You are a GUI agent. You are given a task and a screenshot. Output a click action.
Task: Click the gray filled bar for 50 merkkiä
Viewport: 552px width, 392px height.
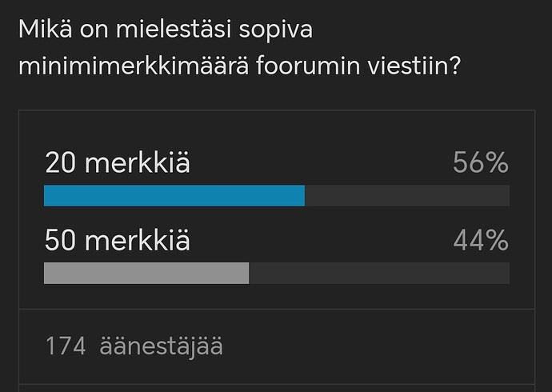[x=146, y=273]
